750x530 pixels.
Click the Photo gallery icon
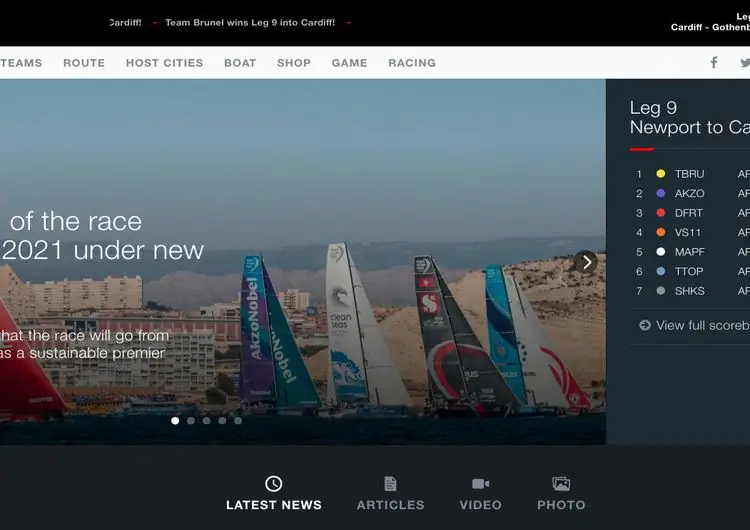561,484
